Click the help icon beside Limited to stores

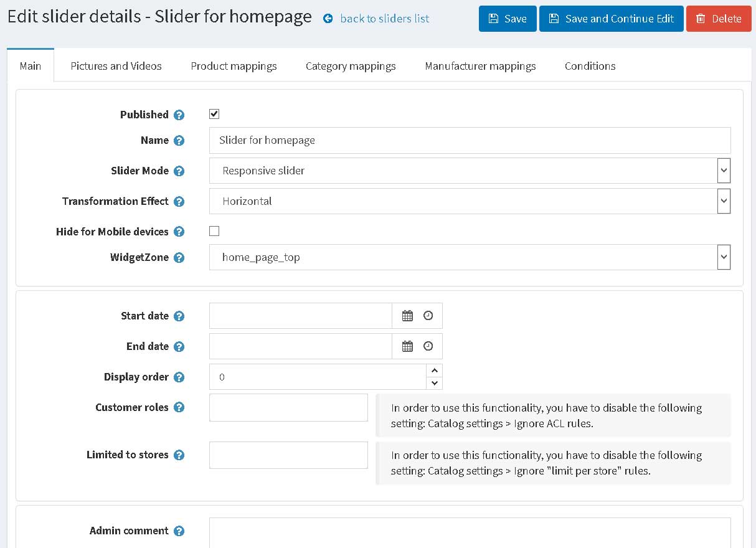pos(179,455)
